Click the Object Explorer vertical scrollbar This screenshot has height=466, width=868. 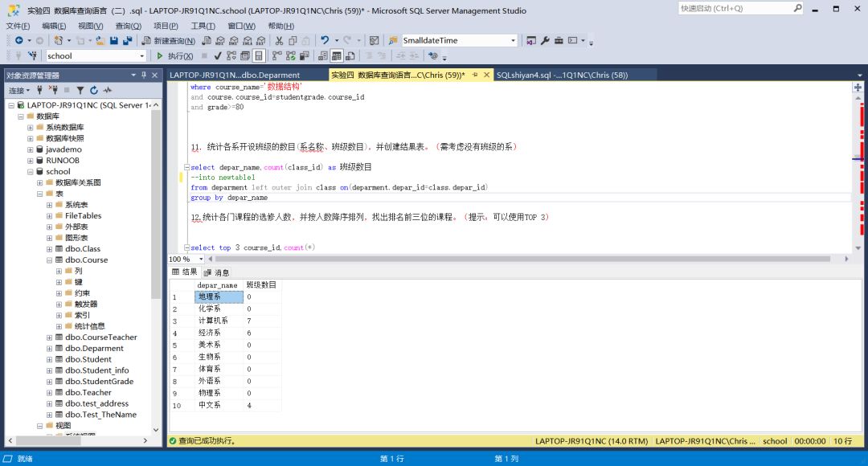pos(156,205)
